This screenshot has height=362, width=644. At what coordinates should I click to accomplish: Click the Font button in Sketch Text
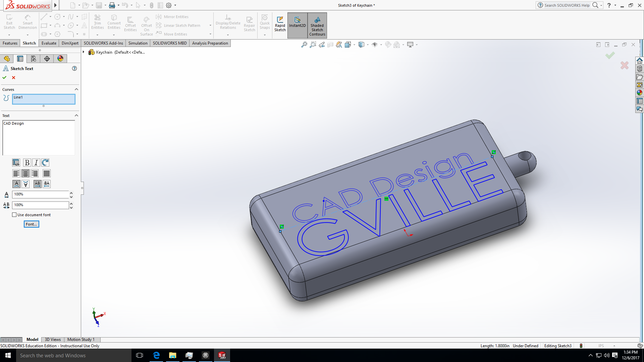click(x=31, y=224)
